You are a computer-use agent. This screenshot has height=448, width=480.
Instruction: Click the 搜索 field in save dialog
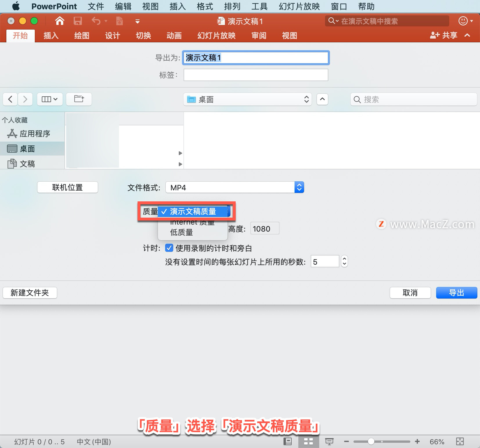pos(414,100)
